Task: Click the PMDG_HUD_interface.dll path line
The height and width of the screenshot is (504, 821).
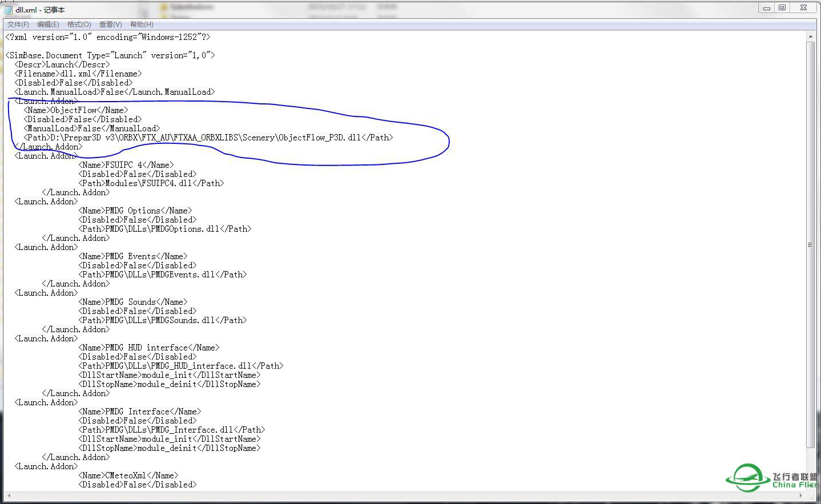Action: (x=181, y=366)
